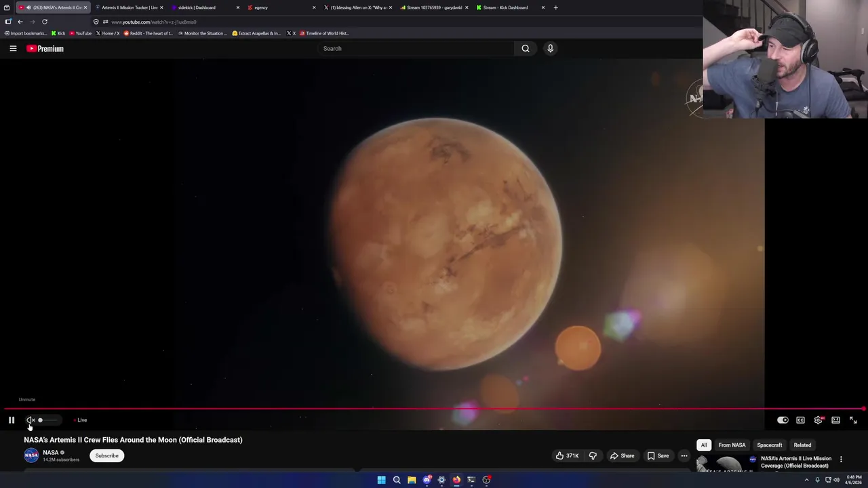This screenshot has width=868, height=488.
Task: Go back with browser back arrow
Action: pyautogui.click(x=20, y=22)
